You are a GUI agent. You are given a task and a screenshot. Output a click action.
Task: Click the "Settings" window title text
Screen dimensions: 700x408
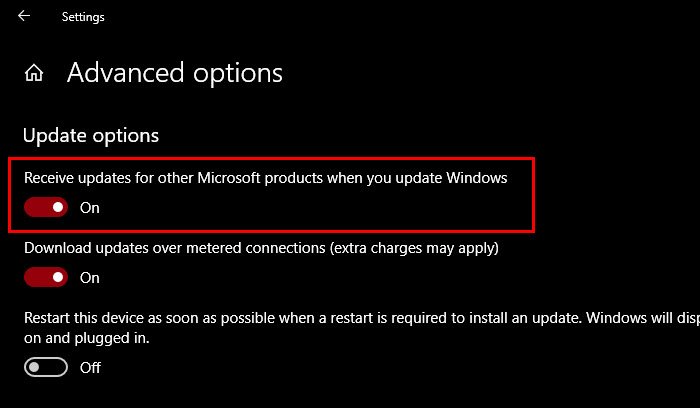(83, 17)
